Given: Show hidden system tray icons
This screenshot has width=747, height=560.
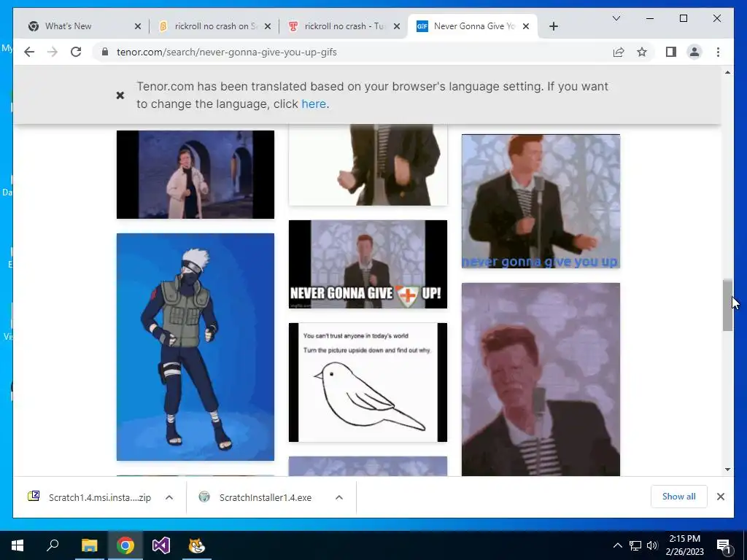Looking at the screenshot, I should point(617,545).
